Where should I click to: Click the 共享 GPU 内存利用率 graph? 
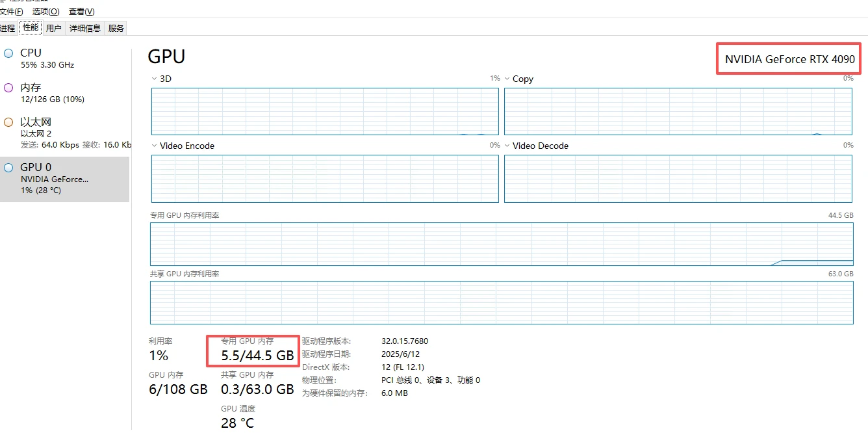(502, 302)
